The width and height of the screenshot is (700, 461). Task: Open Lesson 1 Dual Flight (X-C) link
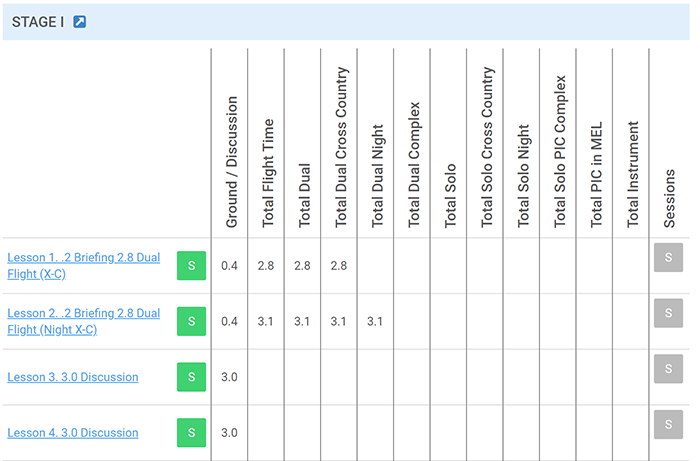click(x=83, y=266)
